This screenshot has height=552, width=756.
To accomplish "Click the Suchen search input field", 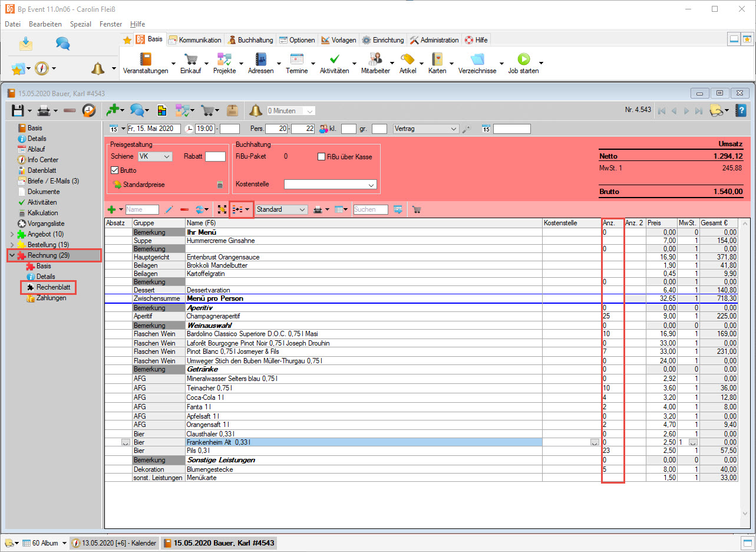I will tap(370, 209).
